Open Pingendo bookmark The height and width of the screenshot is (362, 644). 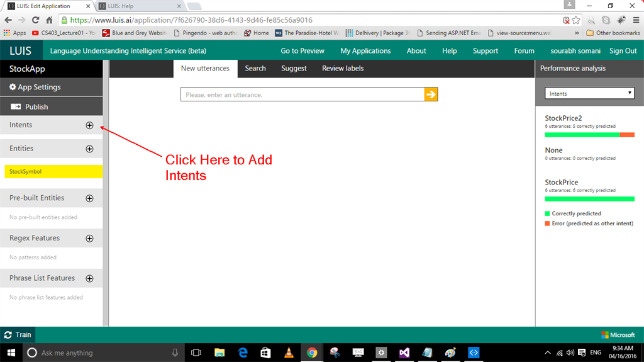pos(206,33)
